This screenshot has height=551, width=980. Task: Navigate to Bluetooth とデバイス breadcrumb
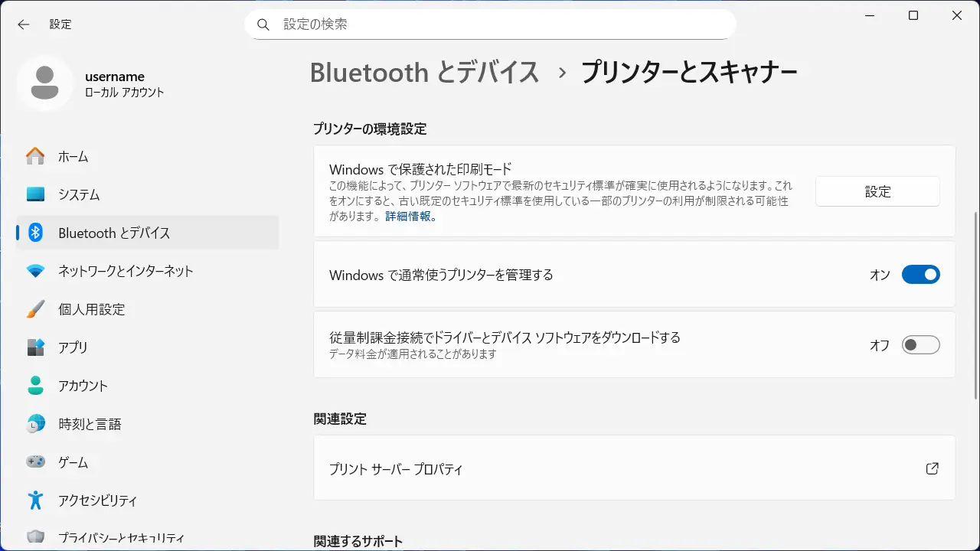[x=424, y=73]
